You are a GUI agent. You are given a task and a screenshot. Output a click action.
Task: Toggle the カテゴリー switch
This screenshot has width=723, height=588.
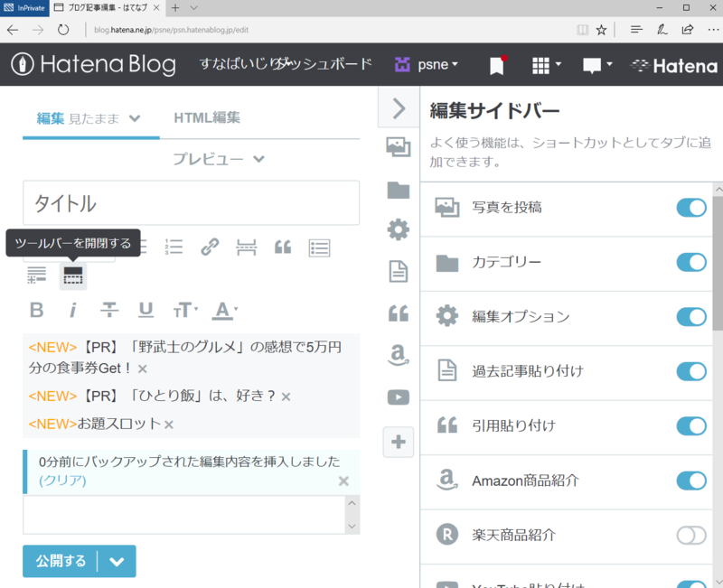pos(691,262)
